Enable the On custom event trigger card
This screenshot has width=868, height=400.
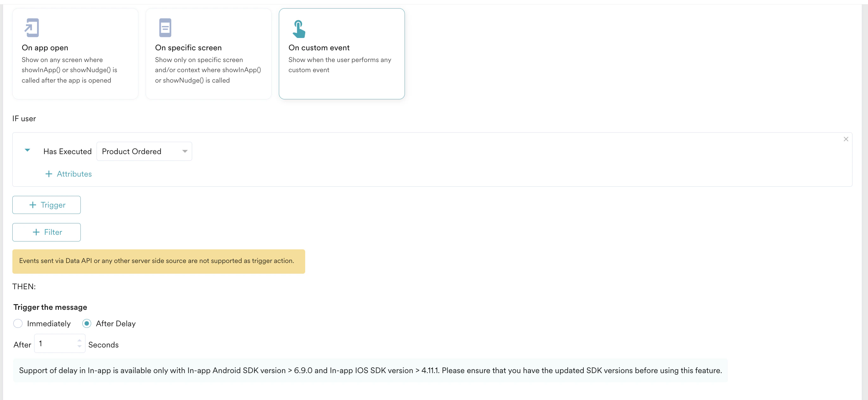342,54
